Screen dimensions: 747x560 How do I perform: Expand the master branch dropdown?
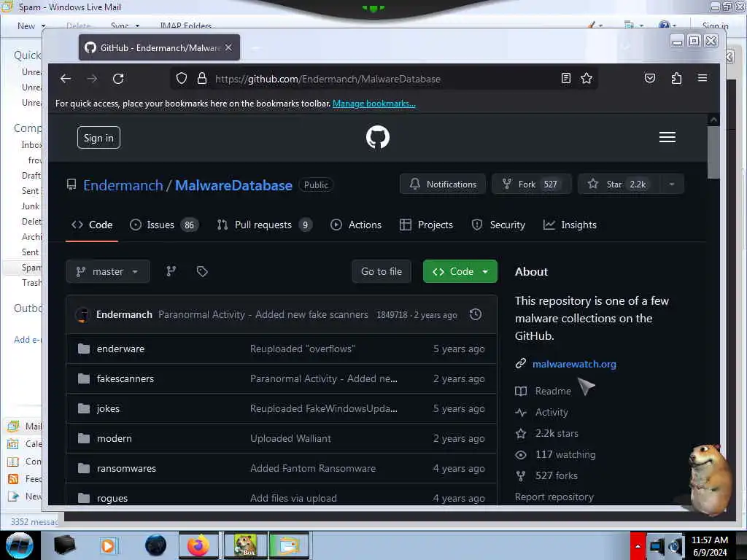(x=108, y=271)
